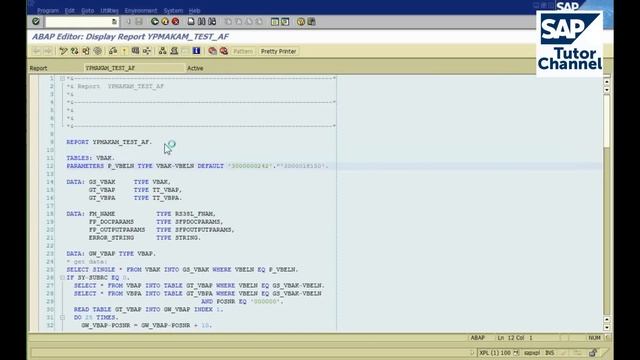Click the Find Next binoculars icon
Screen dimensions: 640x360
point(212,22)
